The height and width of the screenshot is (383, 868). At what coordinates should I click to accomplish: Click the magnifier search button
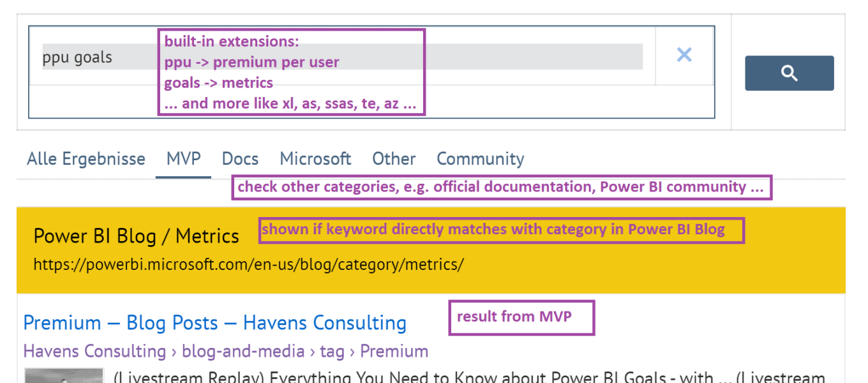[x=789, y=73]
